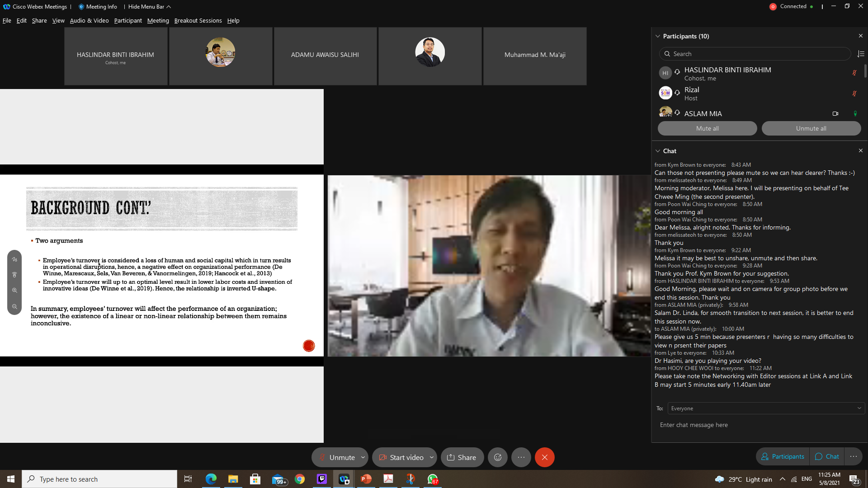This screenshot has width=868, height=488.
Task: Click the Unmute all button
Action: 811,128
